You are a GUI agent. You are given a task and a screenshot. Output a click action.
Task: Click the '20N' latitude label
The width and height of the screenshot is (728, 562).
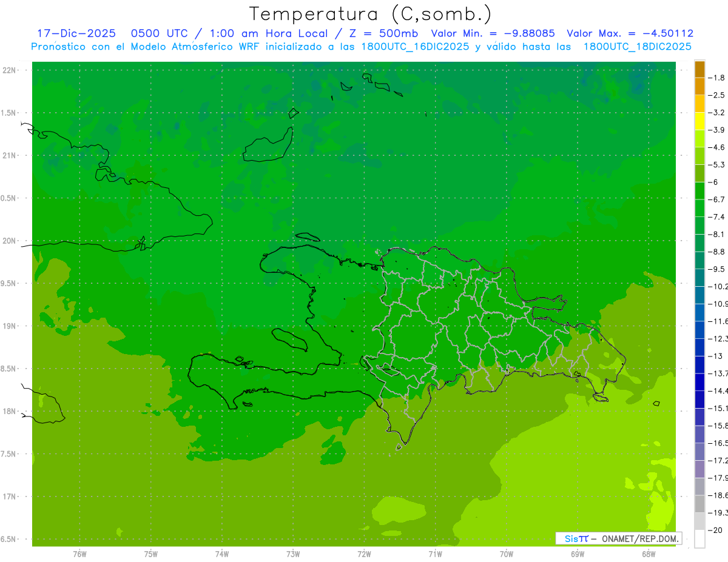click(10, 241)
